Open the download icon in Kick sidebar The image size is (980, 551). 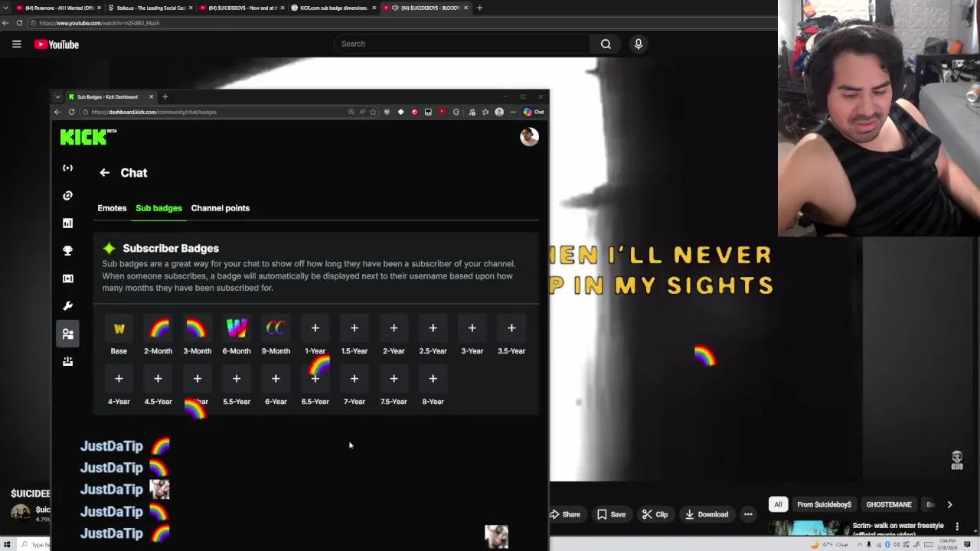tap(67, 361)
